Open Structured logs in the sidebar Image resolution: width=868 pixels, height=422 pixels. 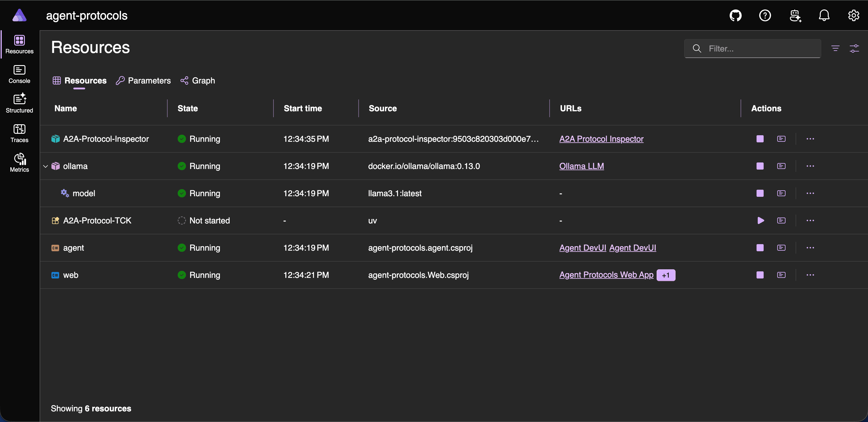20,104
